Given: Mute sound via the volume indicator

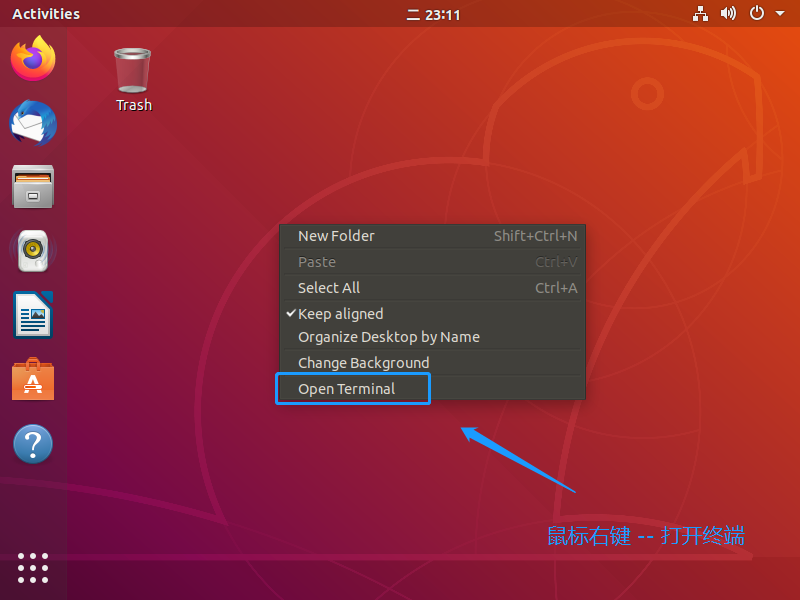Looking at the screenshot, I should click(728, 13).
